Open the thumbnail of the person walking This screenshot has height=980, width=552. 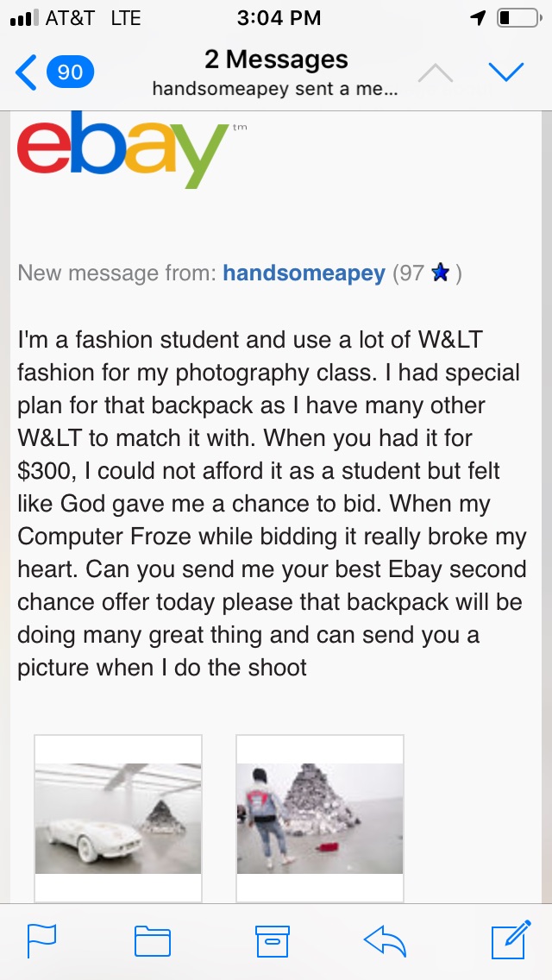coord(320,818)
